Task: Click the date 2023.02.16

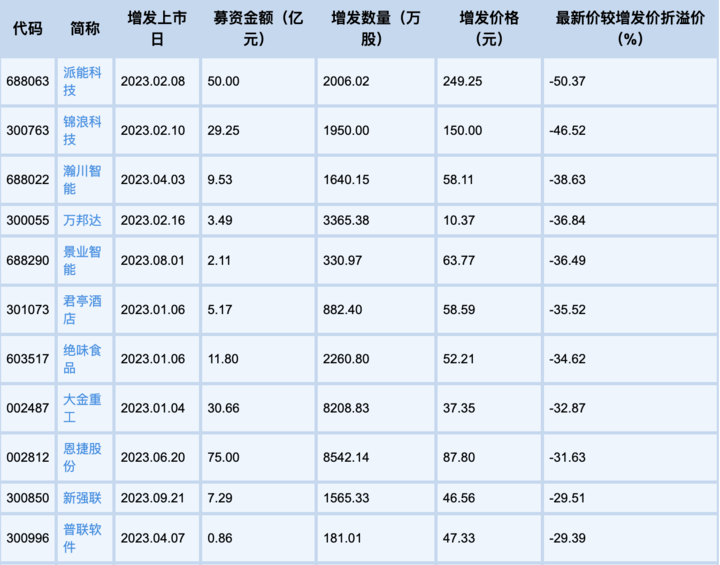Action: click(x=153, y=220)
